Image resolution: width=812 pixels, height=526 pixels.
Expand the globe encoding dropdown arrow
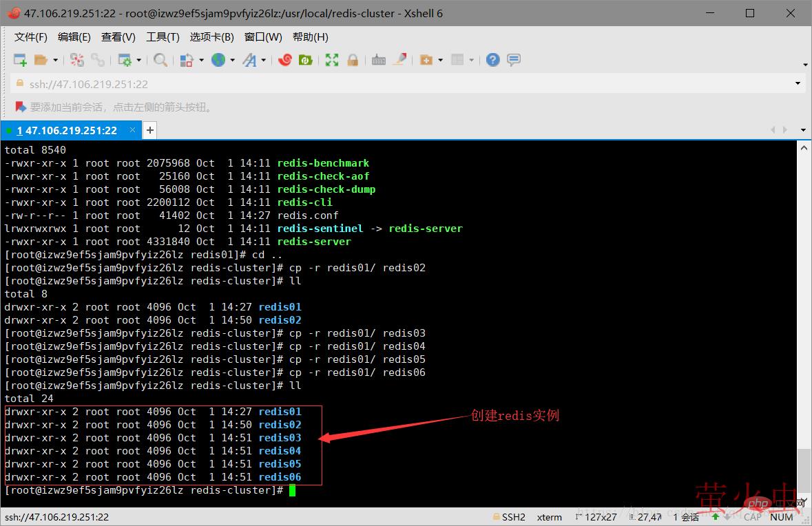tap(232, 61)
